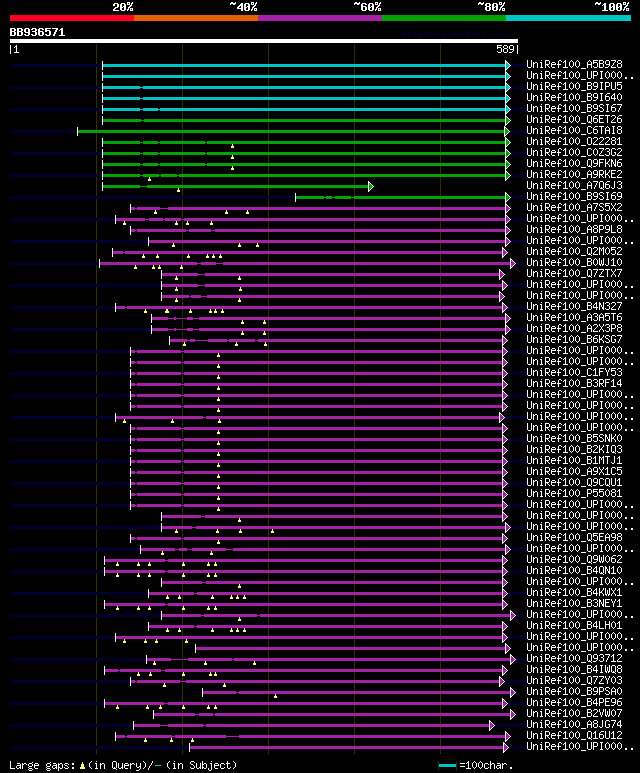Go to the UniRef100_Q16U12 hit
This screenshot has height=773, width=640.
point(574,735)
